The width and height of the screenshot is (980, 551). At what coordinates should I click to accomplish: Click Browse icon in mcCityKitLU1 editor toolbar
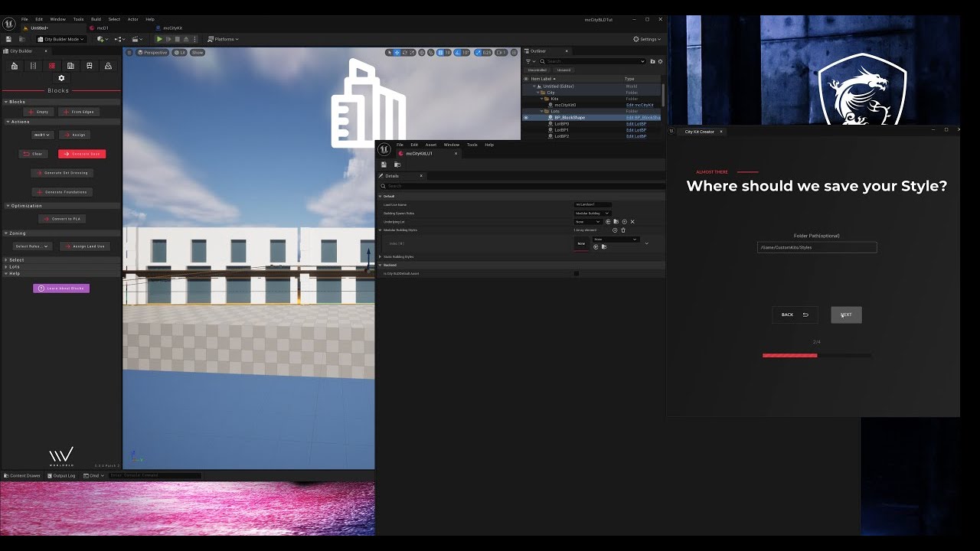[397, 165]
